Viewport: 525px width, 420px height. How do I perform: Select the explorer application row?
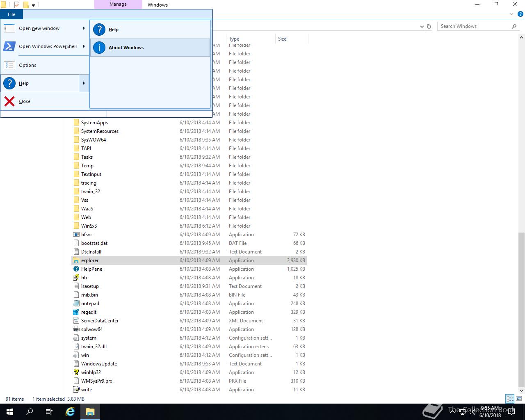[189, 260]
